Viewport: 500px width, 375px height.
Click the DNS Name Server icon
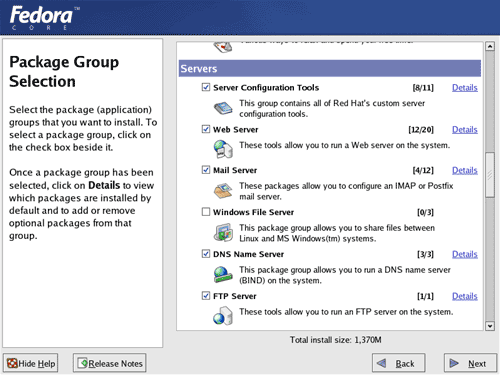point(223,274)
